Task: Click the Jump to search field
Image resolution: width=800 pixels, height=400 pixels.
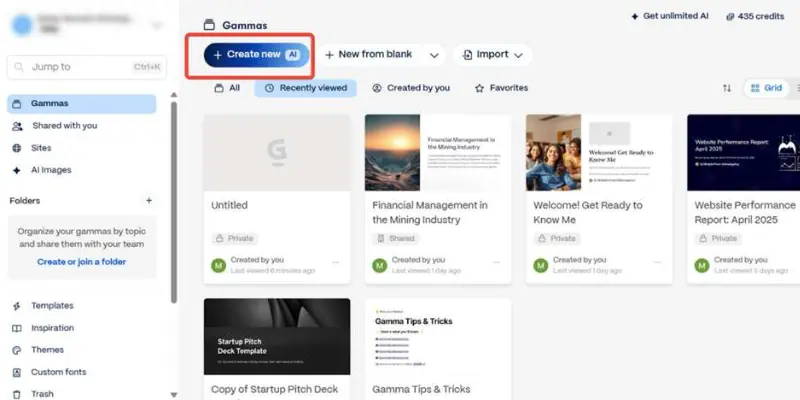Action: tap(87, 67)
